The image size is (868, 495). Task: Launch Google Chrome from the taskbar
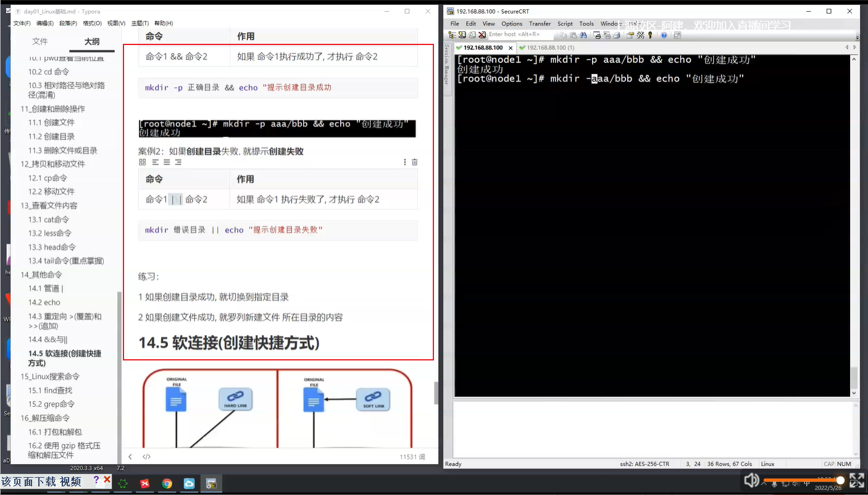(167, 483)
